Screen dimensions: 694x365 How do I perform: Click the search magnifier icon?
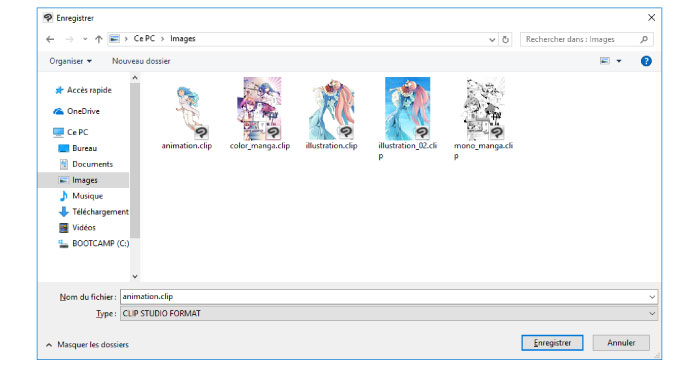click(x=644, y=39)
